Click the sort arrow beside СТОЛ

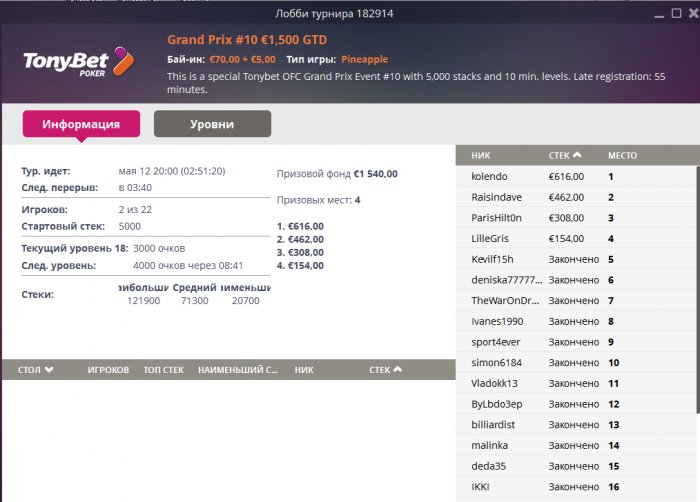(49, 370)
